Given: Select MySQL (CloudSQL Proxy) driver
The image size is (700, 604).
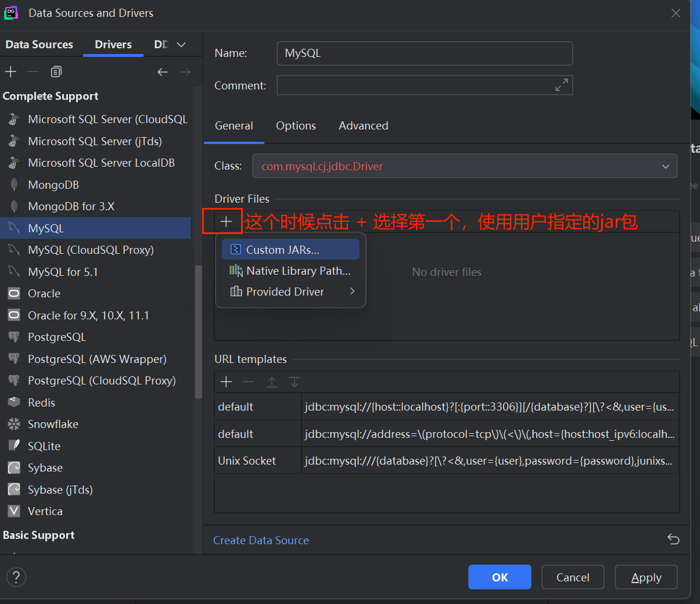Looking at the screenshot, I should pyautogui.click(x=95, y=250).
